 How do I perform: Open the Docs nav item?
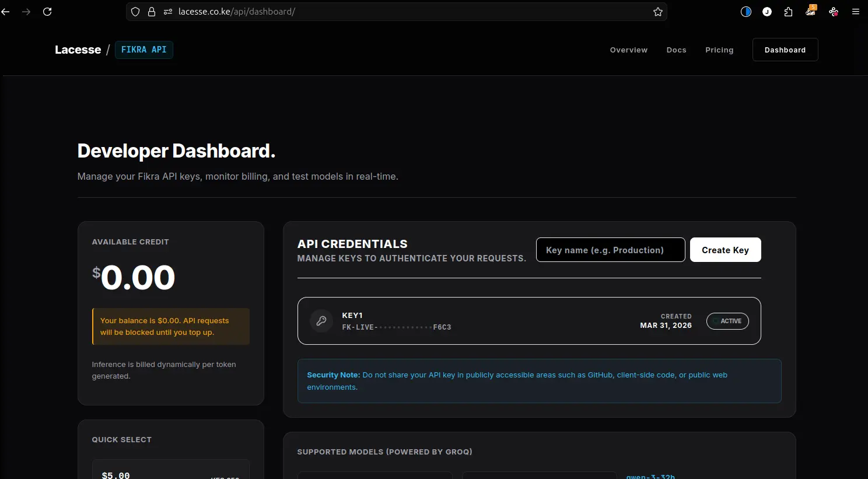(x=677, y=50)
